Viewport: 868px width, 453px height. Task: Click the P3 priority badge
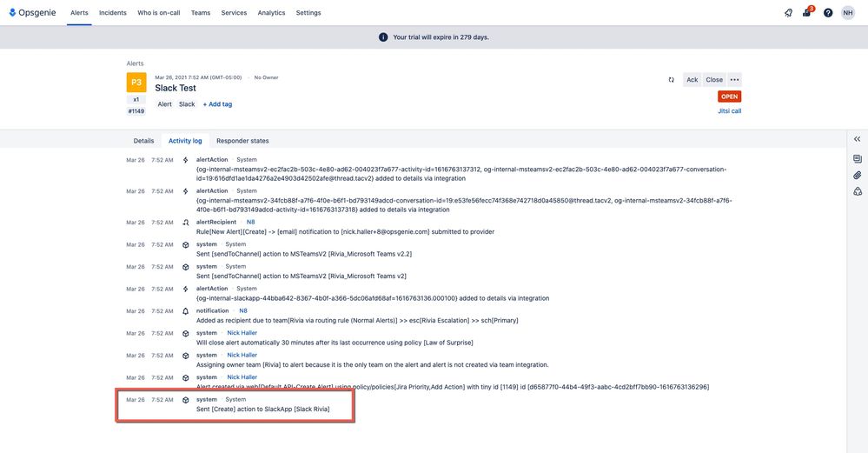coord(136,83)
